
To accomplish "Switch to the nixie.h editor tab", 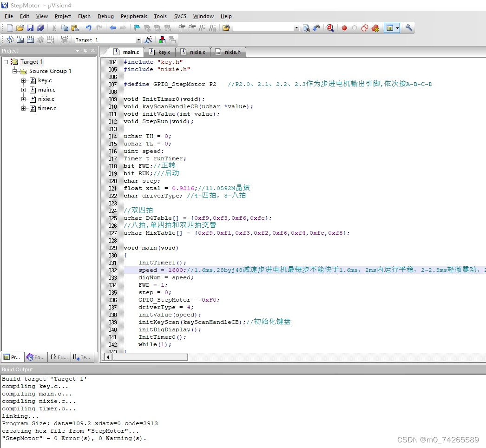I will pyautogui.click(x=229, y=52).
